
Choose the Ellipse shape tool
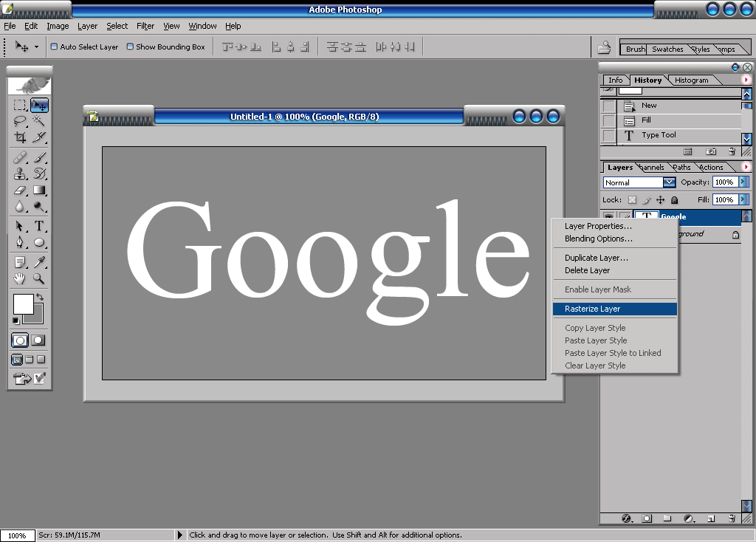pyautogui.click(x=39, y=242)
